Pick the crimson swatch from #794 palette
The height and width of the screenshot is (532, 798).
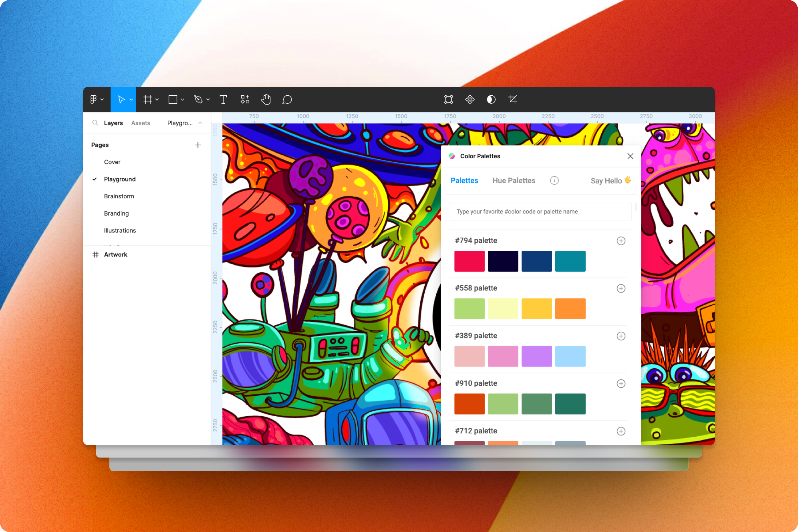[x=470, y=261]
